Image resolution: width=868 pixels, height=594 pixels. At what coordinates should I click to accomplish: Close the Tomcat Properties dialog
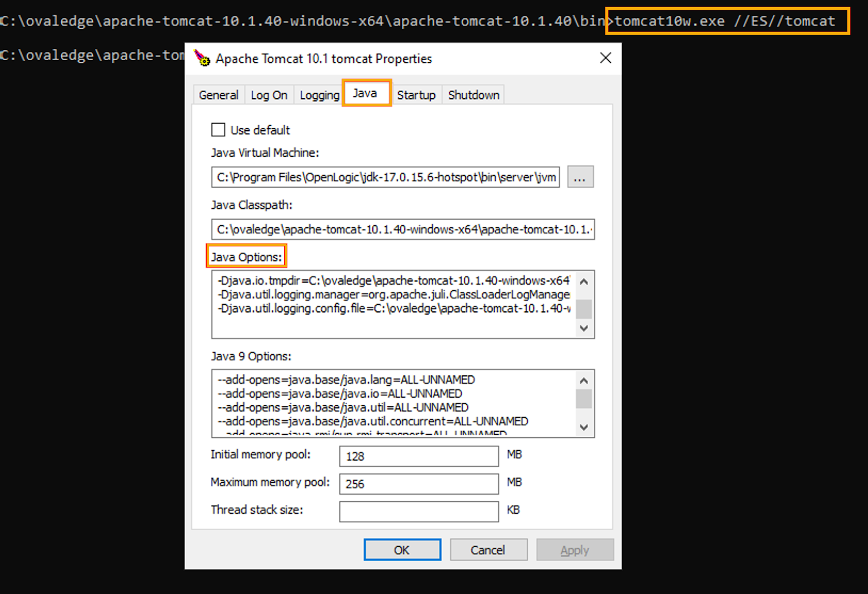pos(605,58)
